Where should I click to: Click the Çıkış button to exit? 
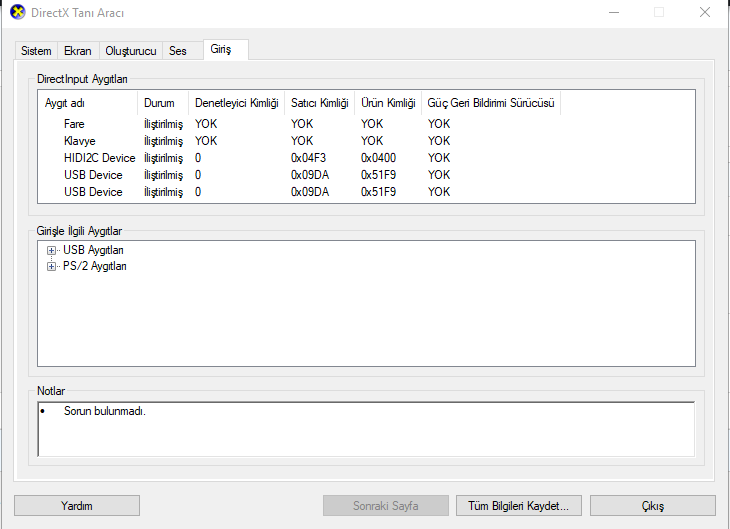tap(652, 506)
